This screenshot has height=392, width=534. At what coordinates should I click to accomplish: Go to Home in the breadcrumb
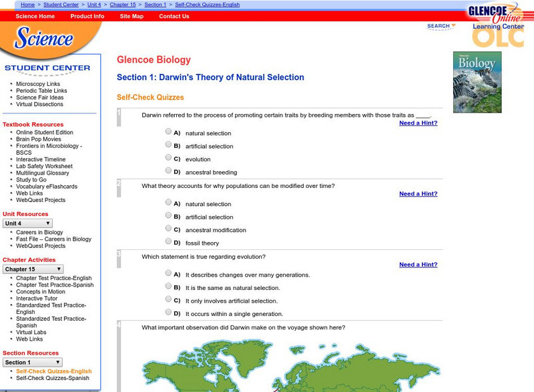(x=27, y=5)
